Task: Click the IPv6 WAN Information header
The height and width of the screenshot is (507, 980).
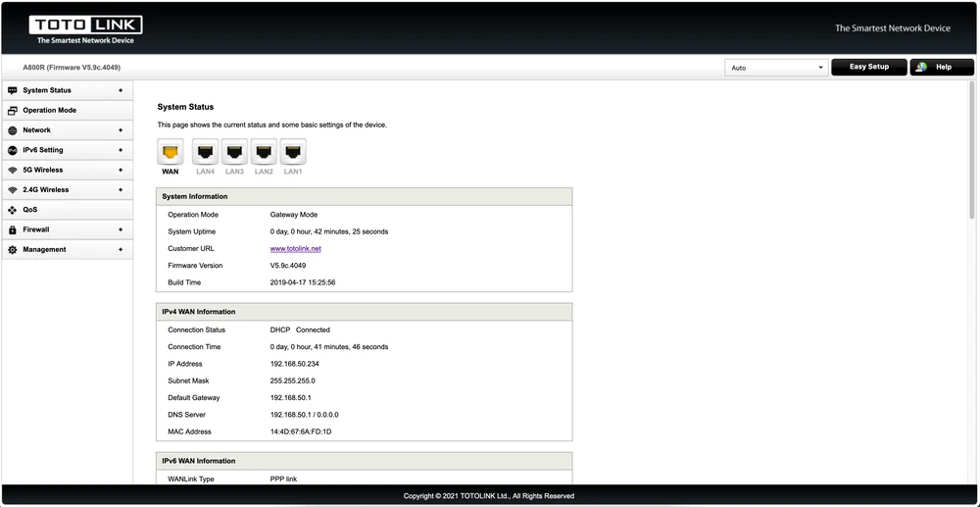Action: 364,461
